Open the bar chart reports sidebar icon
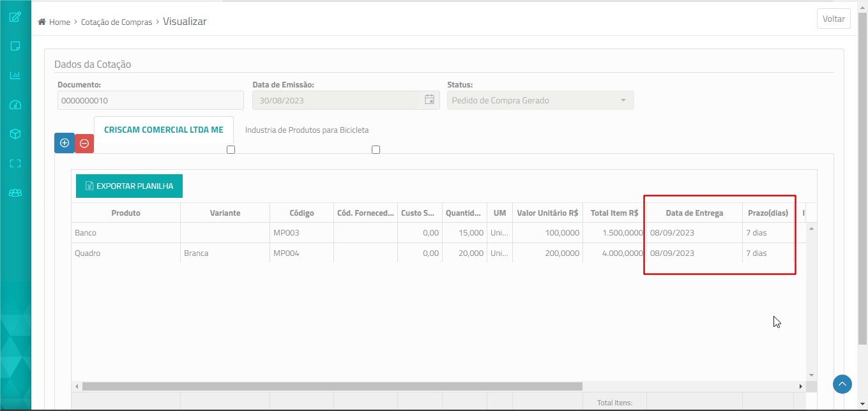 (15, 75)
